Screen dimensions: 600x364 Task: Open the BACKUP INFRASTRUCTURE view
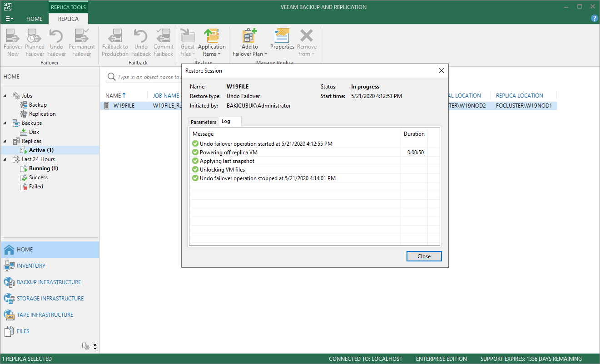click(50, 282)
